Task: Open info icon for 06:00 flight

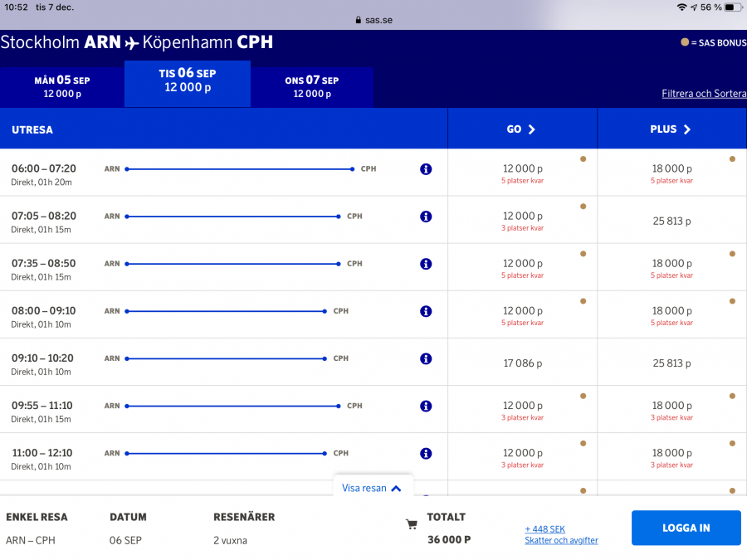Action: pyautogui.click(x=426, y=169)
